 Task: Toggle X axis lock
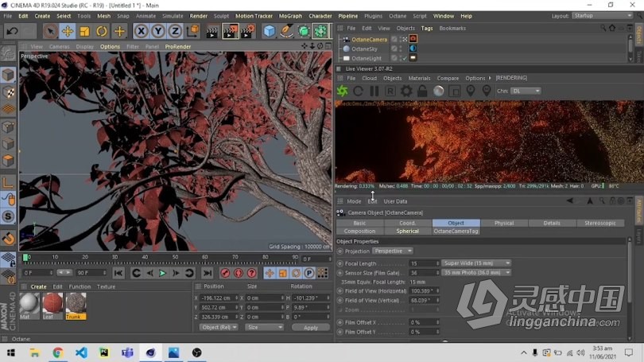pyautogui.click(x=141, y=31)
